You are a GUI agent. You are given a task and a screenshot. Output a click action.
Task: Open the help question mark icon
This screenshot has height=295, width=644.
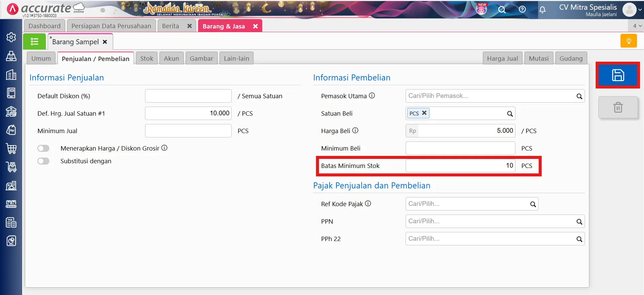point(522,9)
